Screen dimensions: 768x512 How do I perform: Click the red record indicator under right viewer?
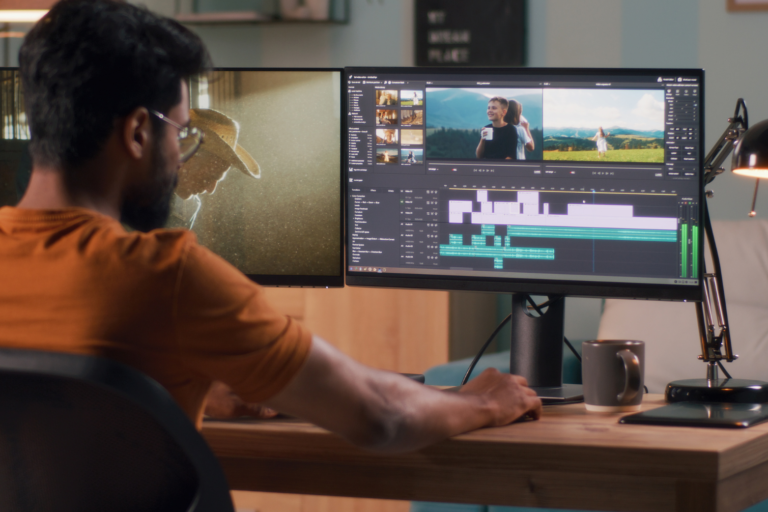pos(573,172)
